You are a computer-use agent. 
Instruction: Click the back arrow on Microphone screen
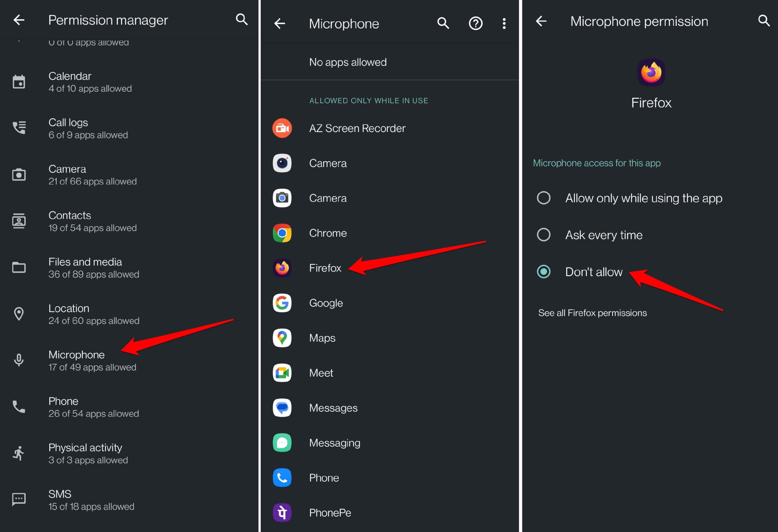pos(280,23)
